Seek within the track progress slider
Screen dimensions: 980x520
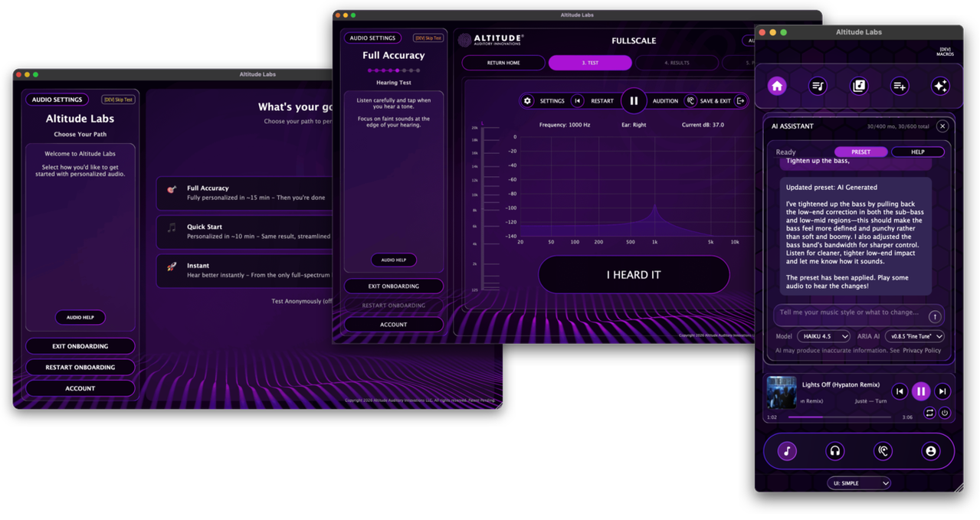(x=840, y=417)
